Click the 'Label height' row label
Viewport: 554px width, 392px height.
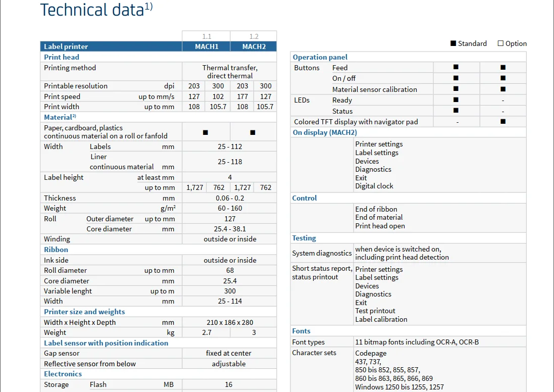tap(64, 177)
